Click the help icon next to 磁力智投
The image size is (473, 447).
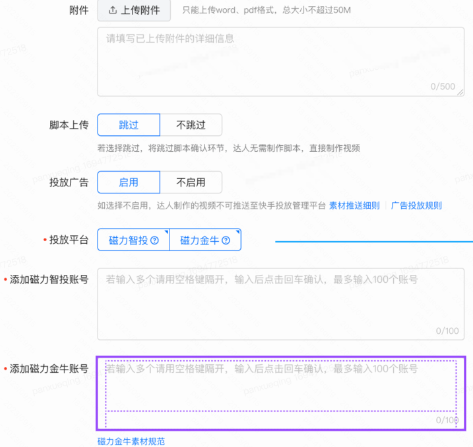pyautogui.click(x=155, y=240)
